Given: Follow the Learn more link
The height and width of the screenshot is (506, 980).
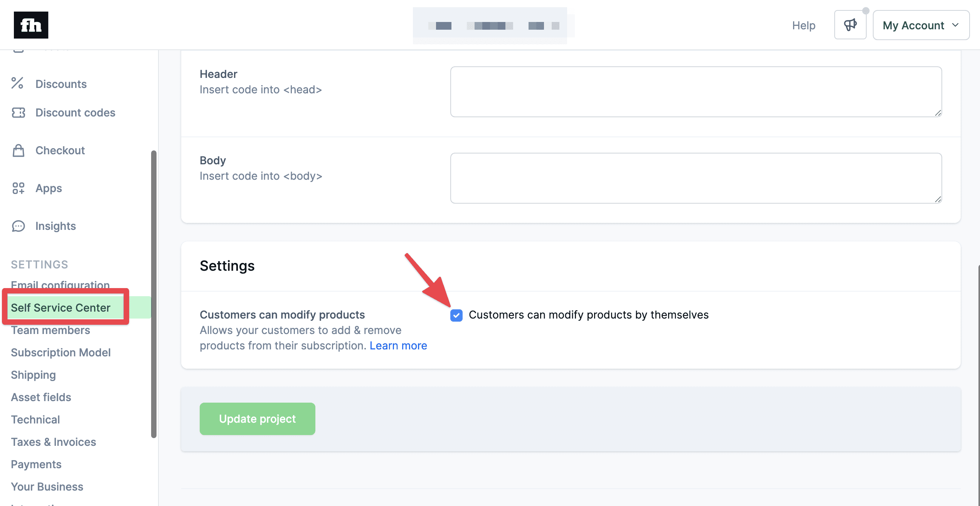Looking at the screenshot, I should point(398,346).
